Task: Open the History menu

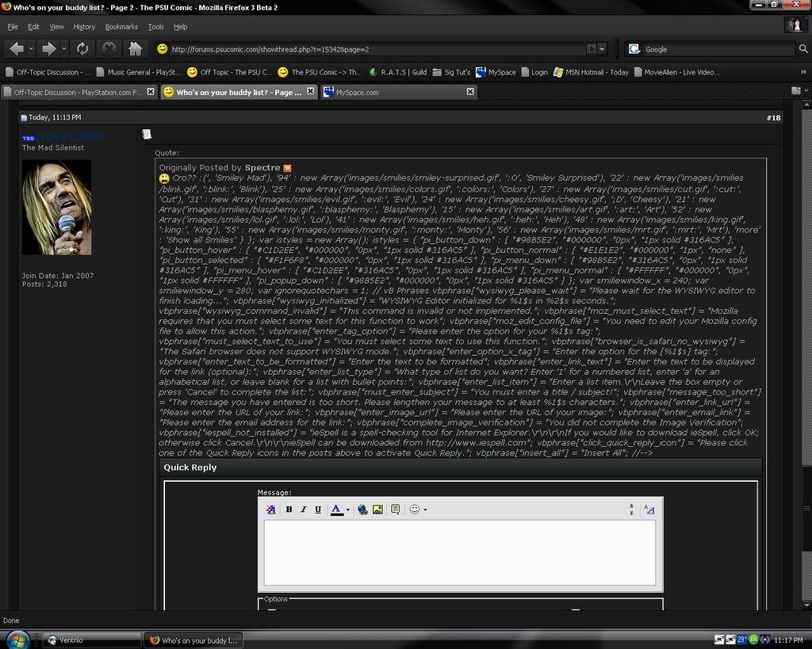Action: click(x=84, y=26)
